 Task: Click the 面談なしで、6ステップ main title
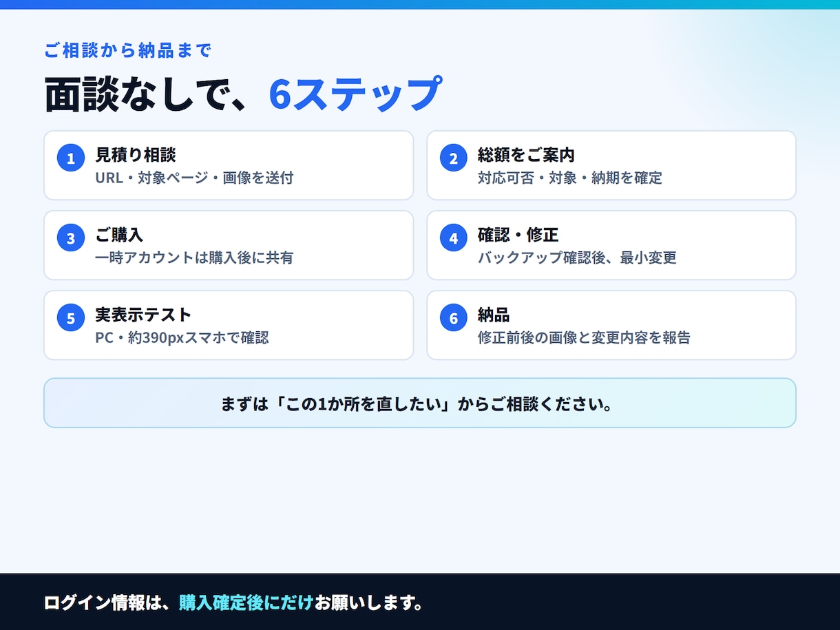[242, 94]
